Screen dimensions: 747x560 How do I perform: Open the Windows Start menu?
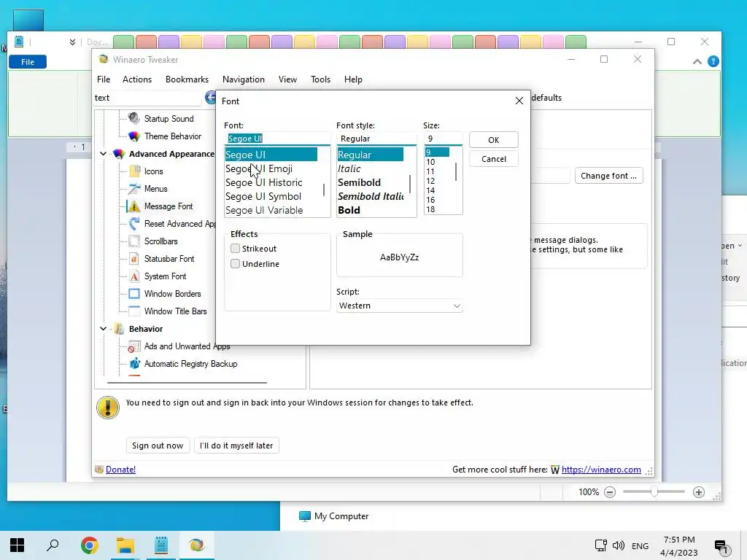coord(18,545)
